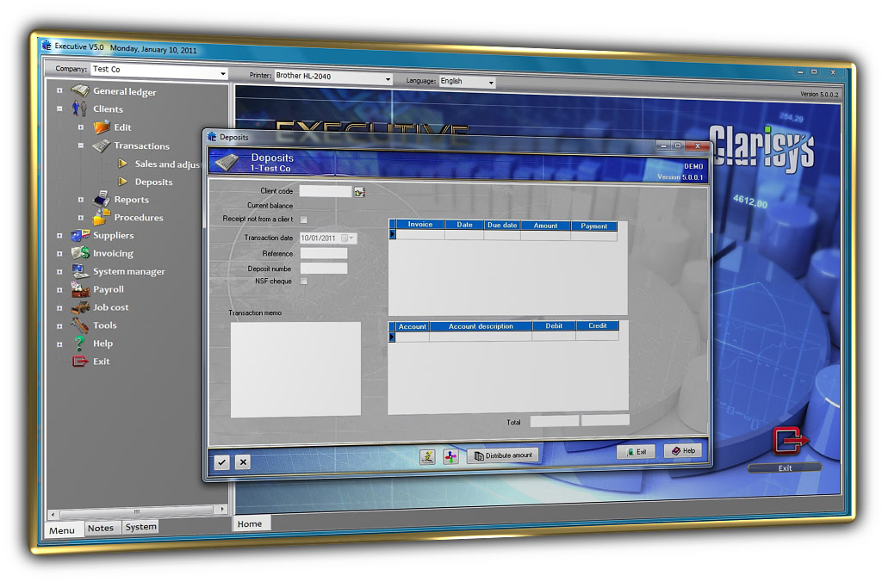This screenshot has width=882, height=588.
Task: Switch to the System tab
Action: pos(140,526)
